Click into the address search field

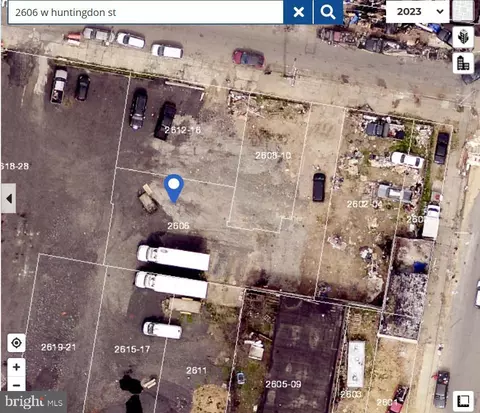146,12
